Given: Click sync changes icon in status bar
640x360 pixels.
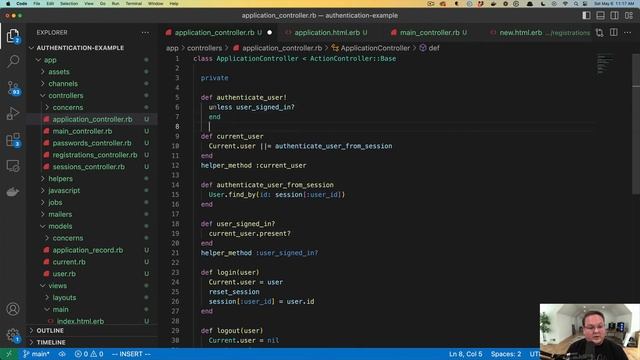Looking at the screenshot, I should coord(62,354).
